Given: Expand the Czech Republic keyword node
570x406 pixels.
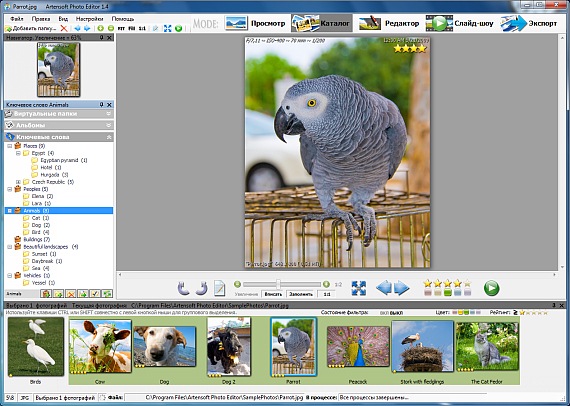Looking at the screenshot, I should click(x=18, y=182).
